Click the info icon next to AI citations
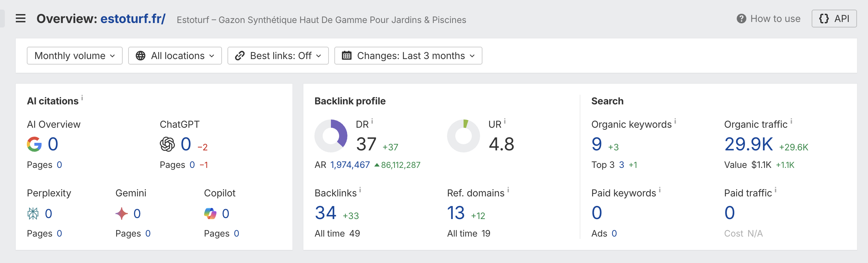 click(x=82, y=98)
